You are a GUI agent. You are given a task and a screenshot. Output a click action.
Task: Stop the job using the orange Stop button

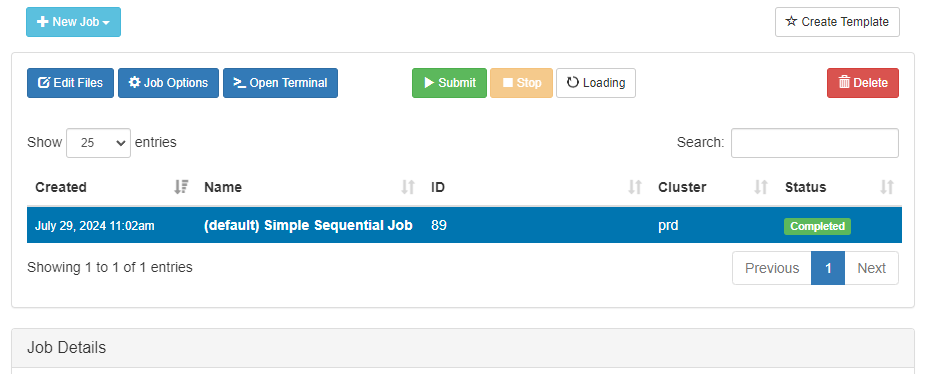click(x=521, y=83)
